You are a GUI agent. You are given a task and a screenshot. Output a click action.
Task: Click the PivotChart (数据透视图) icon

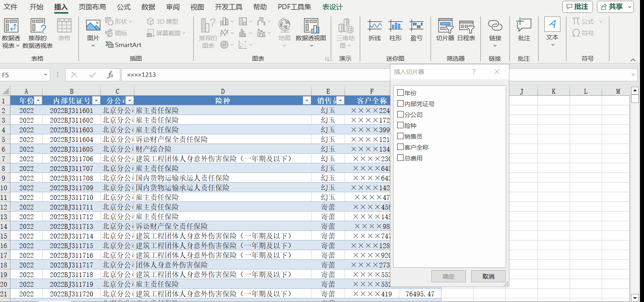tap(311, 27)
